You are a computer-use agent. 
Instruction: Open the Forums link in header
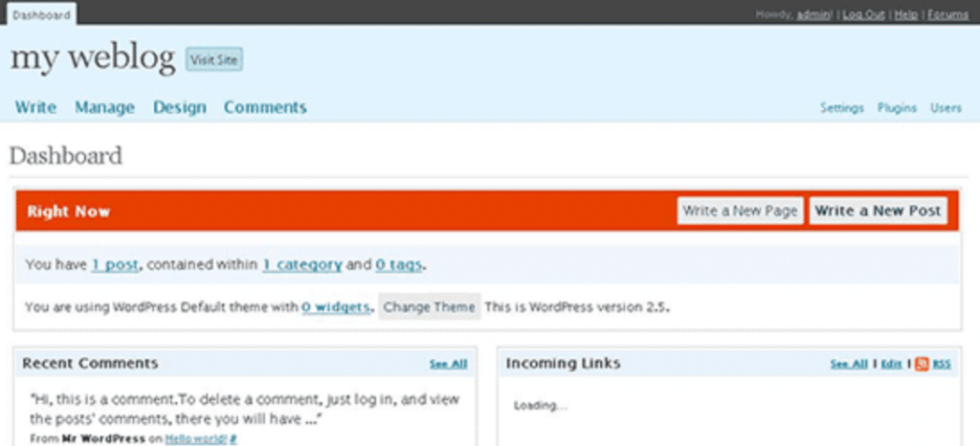(947, 15)
